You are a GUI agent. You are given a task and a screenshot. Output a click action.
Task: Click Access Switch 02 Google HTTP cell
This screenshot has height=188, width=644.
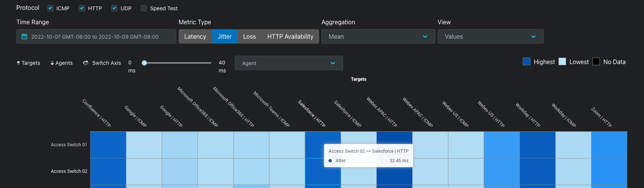point(180,171)
